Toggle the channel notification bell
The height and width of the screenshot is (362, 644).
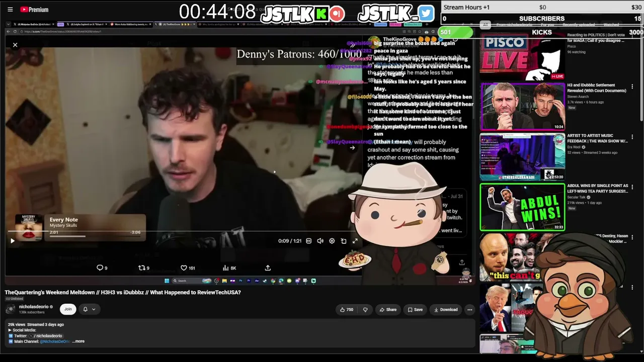pyautogui.click(x=85, y=309)
